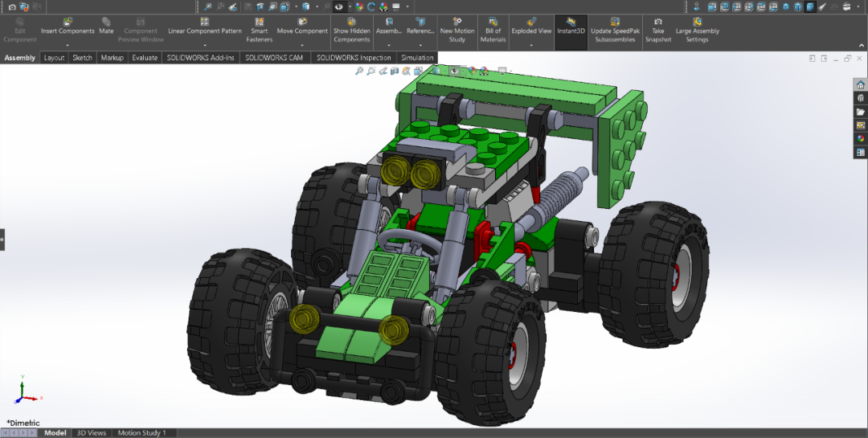Create a Bill of Materials
Viewport: 868px width, 438px height.
point(493,30)
